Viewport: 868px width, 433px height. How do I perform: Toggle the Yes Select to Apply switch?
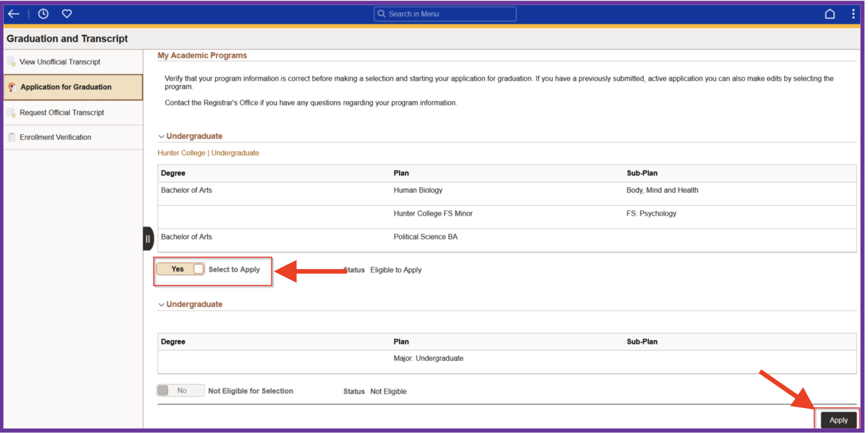(180, 269)
